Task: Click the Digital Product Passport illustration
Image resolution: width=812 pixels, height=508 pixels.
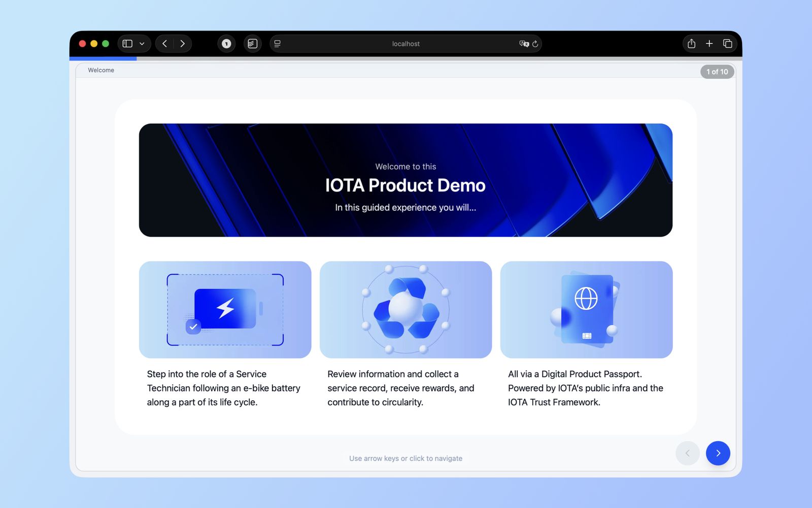Action: (586, 310)
